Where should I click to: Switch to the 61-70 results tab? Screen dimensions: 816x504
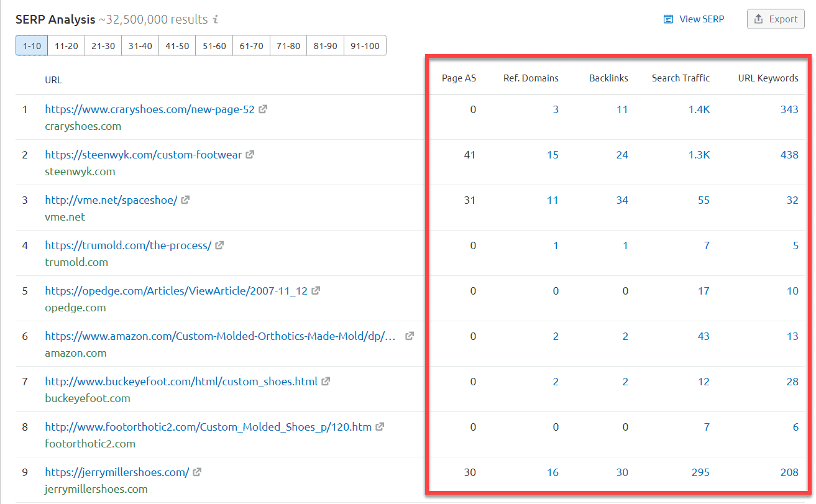(251, 45)
